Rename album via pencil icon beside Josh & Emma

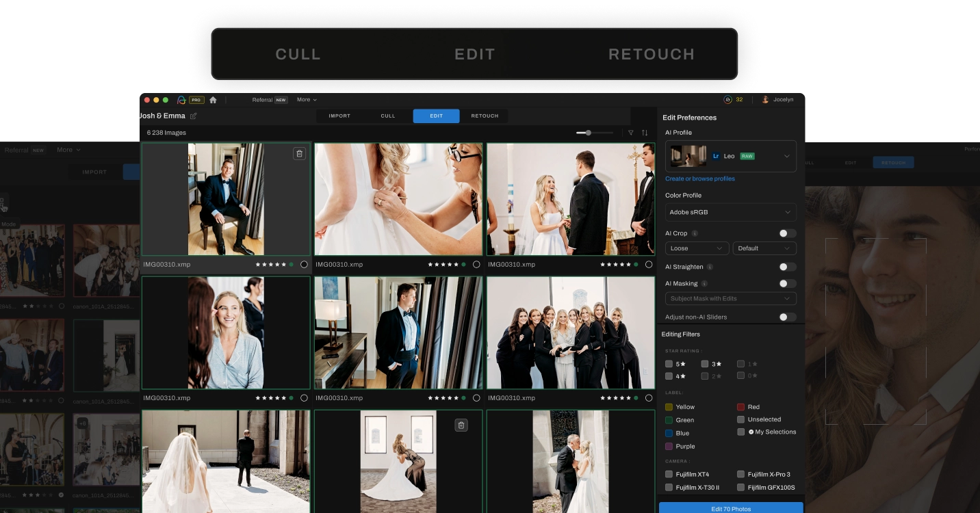tap(194, 116)
